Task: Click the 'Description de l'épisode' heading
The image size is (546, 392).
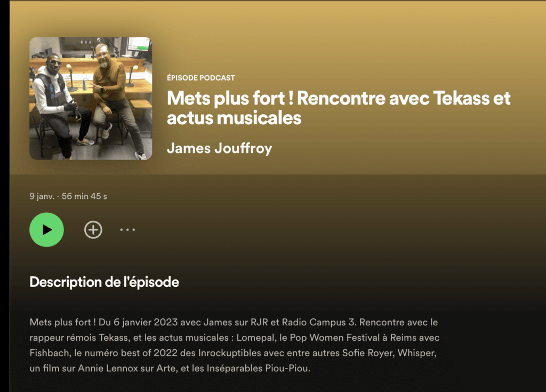Action: tap(104, 282)
